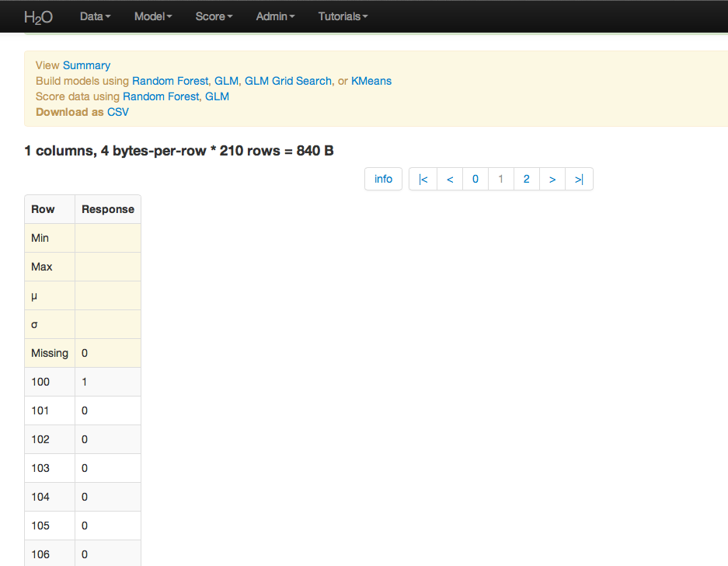Click the Row column header
Viewport: 728px width, 566px height.
pyautogui.click(x=43, y=209)
